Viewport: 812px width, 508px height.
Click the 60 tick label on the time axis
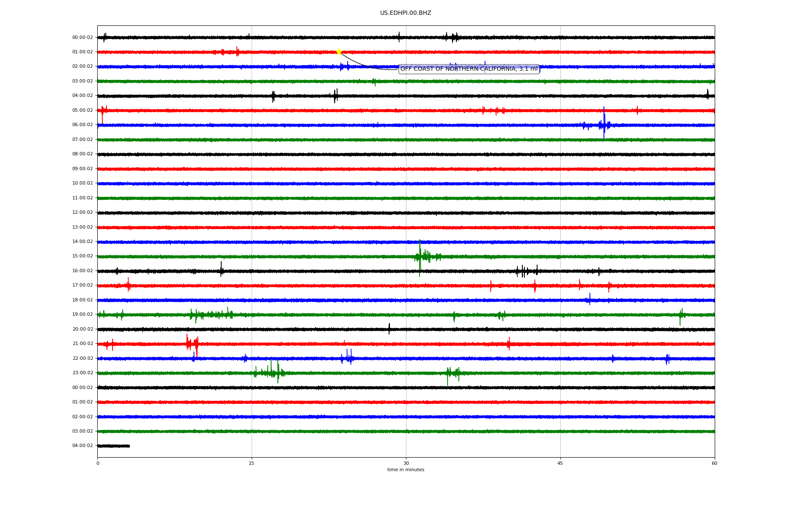point(714,463)
